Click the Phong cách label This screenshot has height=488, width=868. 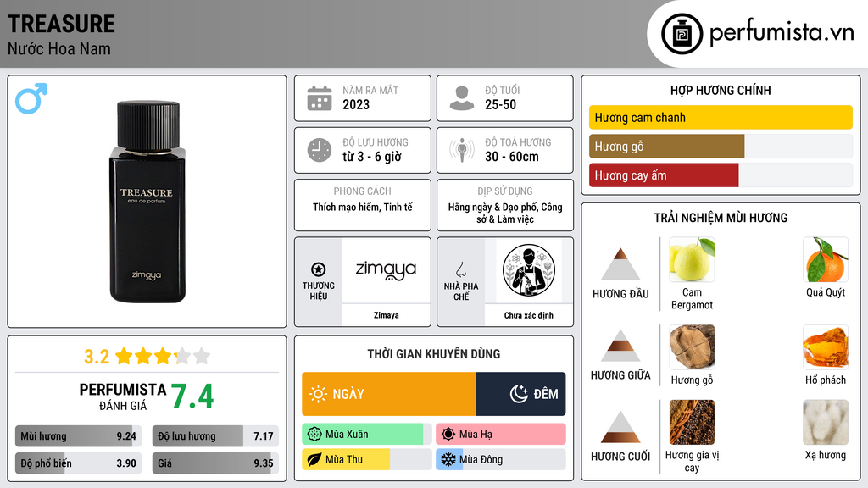click(362, 191)
